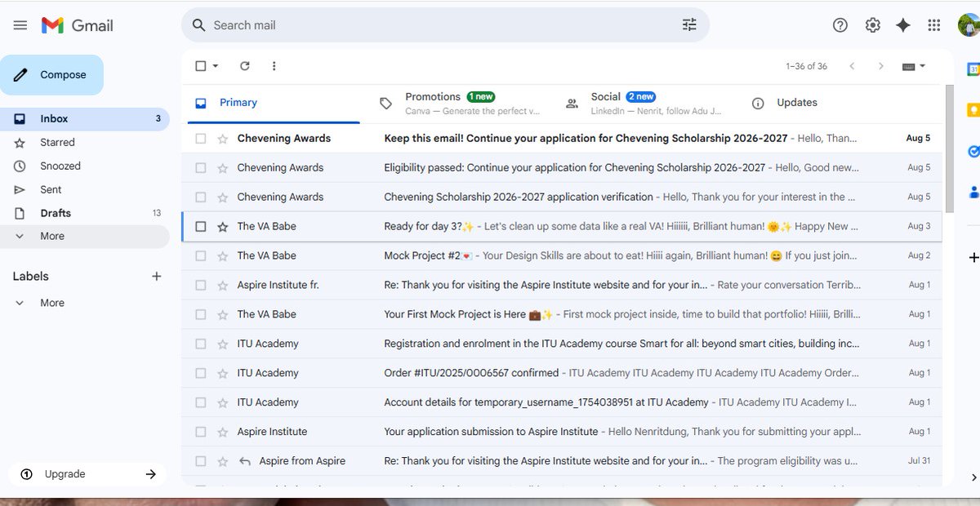
Task: Tick checkbox for 'Registration and enrolment' ITU email
Action: pos(201,344)
